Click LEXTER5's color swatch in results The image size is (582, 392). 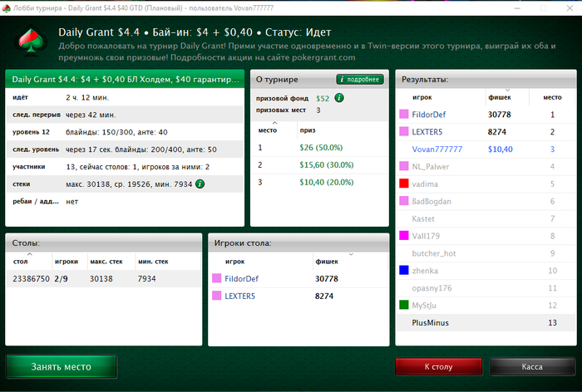pyautogui.click(x=404, y=132)
